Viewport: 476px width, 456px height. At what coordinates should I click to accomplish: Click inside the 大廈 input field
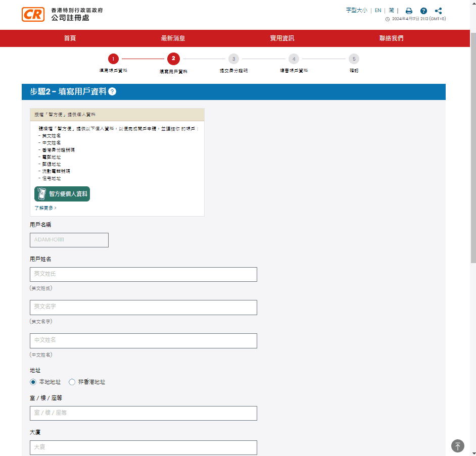tap(143, 447)
